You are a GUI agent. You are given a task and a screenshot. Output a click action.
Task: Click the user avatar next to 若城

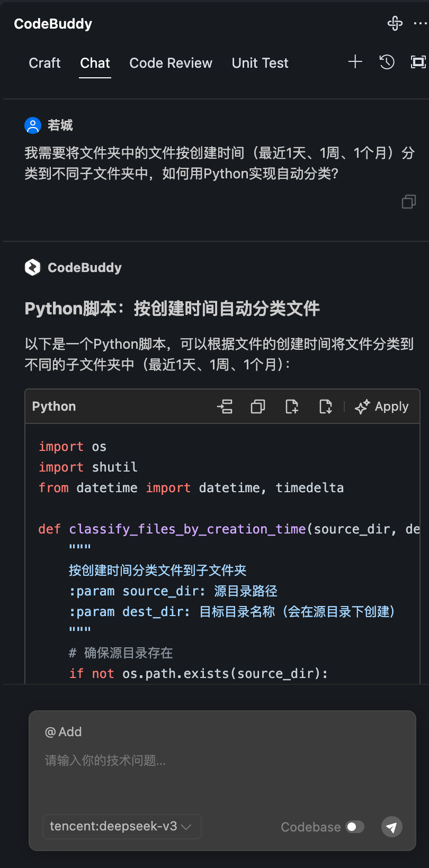(33, 125)
